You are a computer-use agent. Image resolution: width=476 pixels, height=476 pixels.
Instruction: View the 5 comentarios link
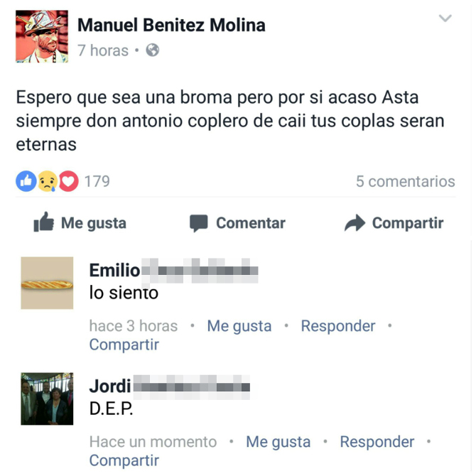point(405,181)
